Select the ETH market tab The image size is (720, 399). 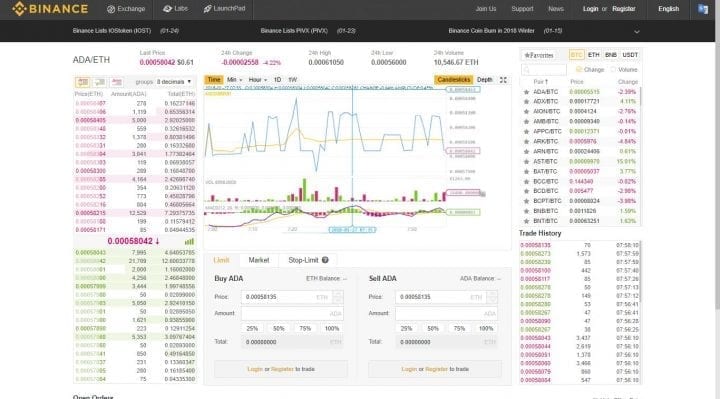(593, 55)
